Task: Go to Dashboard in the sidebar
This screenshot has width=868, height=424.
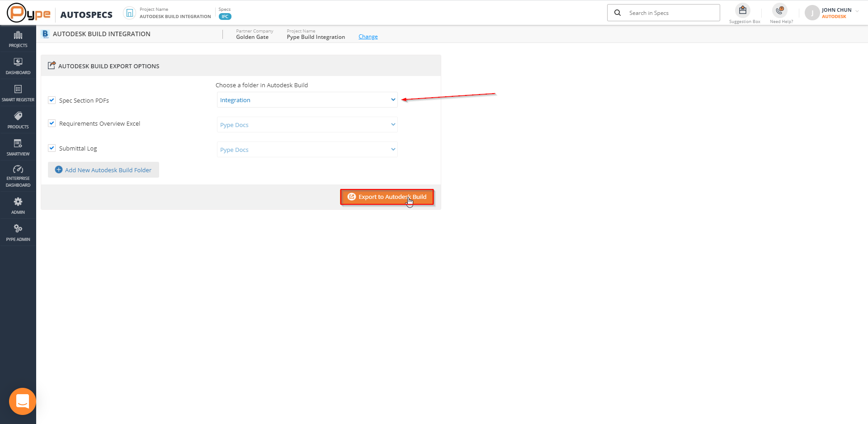Action: pyautogui.click(x=18, y=66)
